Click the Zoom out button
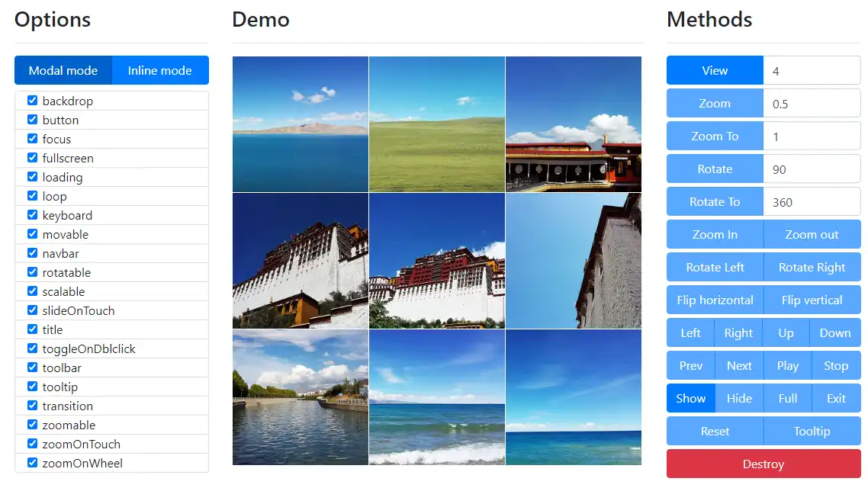Image resolution: width=868 pixels, height=488 pixels. pos(812,235)
